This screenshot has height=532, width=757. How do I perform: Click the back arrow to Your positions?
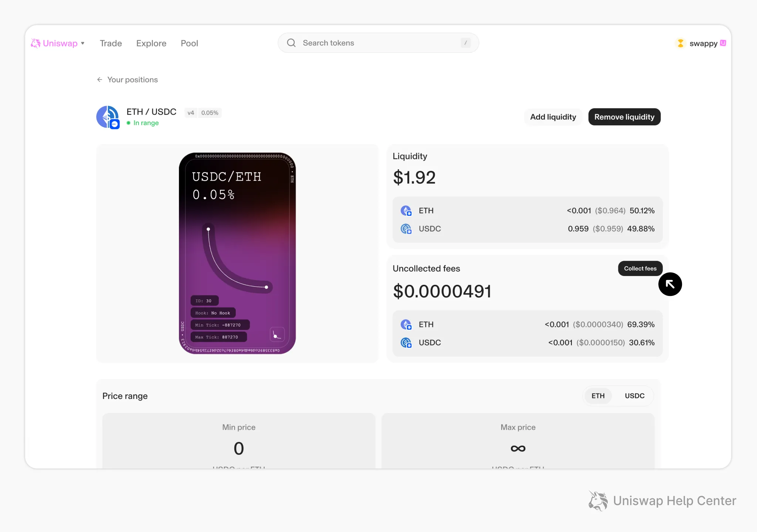(100, 79)
